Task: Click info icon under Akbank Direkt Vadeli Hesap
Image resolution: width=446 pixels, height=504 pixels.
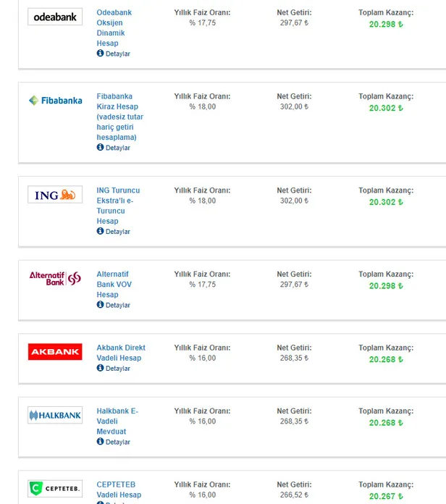Action: coord(100,368)
